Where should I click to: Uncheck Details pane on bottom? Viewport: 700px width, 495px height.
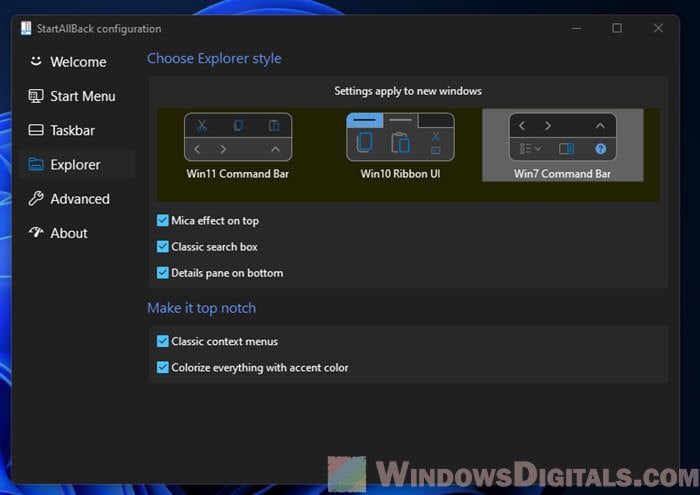click(x=162, y=273)
